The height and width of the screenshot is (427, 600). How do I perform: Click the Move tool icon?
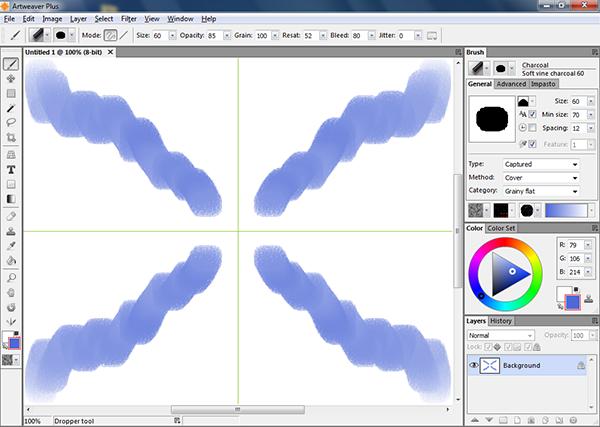click(x=10, y=77)
